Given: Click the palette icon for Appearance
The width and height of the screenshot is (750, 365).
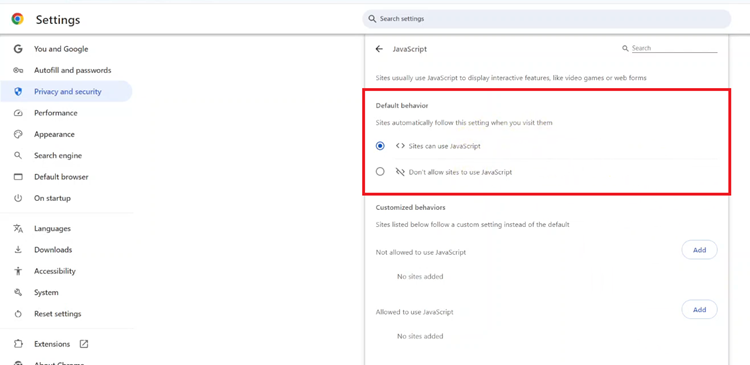Looking at the screenshot, I should point(18,134).
